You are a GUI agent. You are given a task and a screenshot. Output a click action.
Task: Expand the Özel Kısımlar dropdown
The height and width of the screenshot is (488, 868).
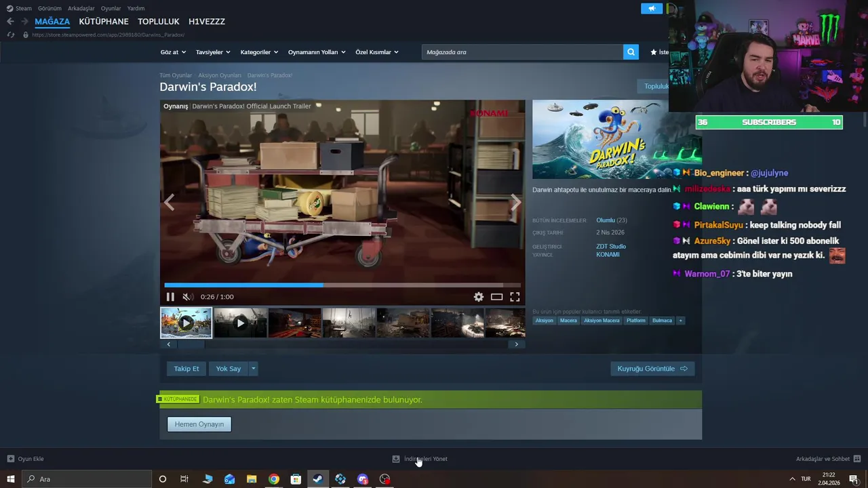coord(377,52)
